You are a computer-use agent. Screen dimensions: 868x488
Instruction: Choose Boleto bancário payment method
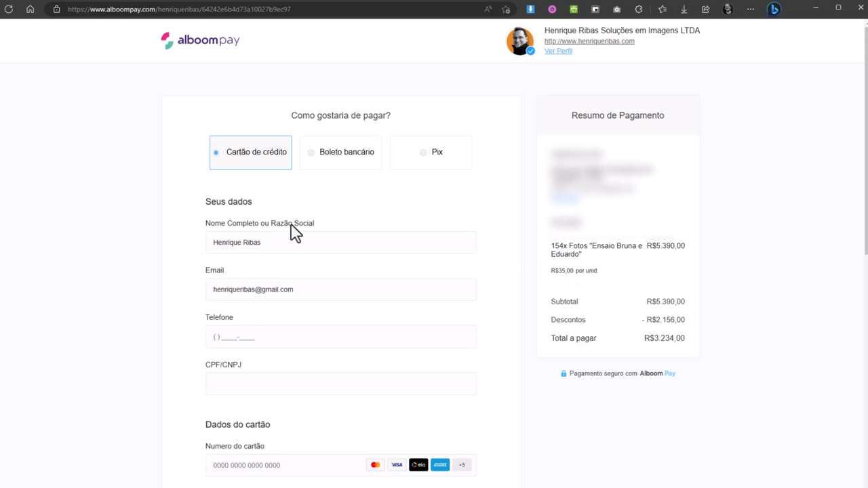pyautogui.click(x=340, y=152)
